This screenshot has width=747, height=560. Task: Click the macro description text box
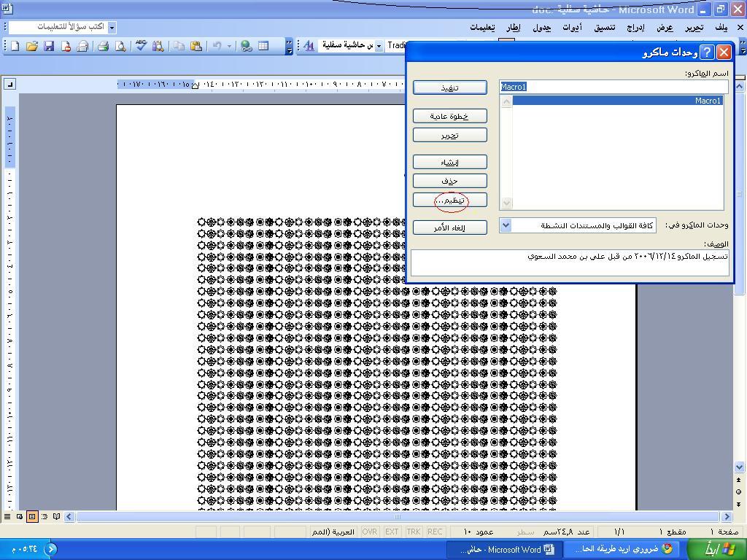(570, 262)
